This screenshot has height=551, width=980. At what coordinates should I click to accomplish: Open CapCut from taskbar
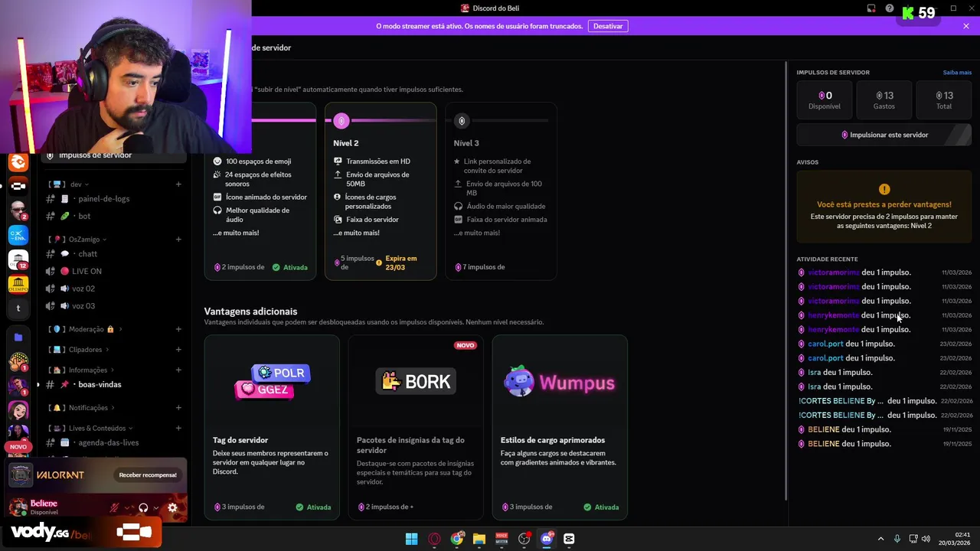coord(569,539)
